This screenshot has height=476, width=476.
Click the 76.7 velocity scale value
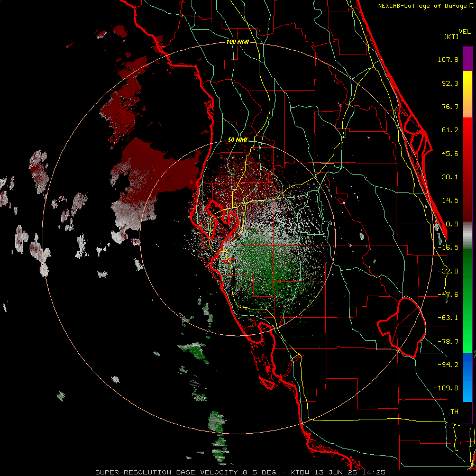(x=450, y=106)
